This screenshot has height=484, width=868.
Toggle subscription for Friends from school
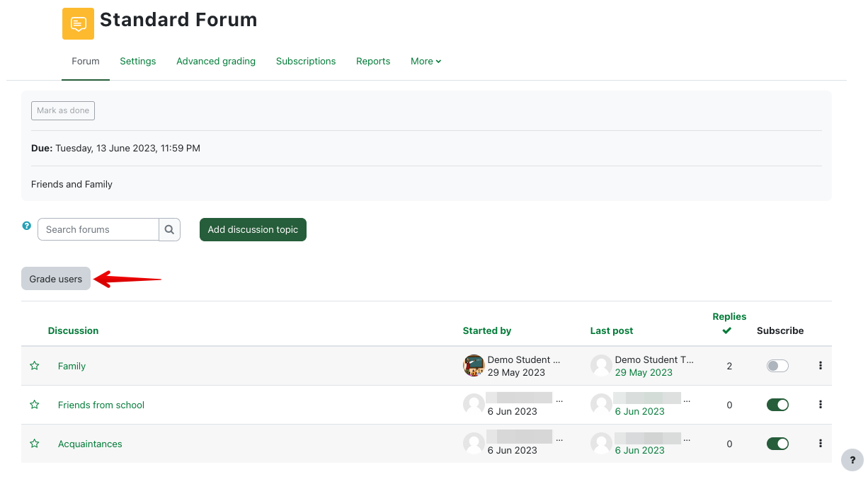(777, 405)
